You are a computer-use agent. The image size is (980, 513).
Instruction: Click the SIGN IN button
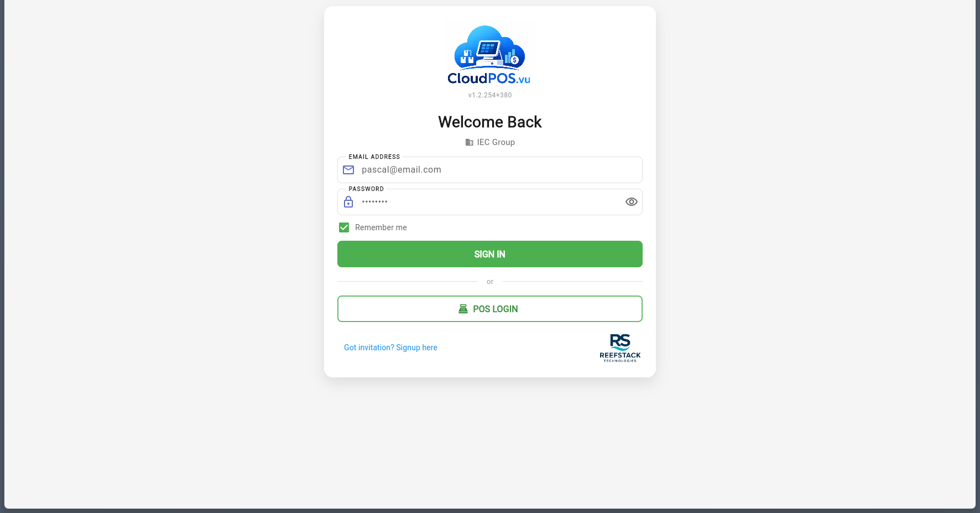pos(490,254)
